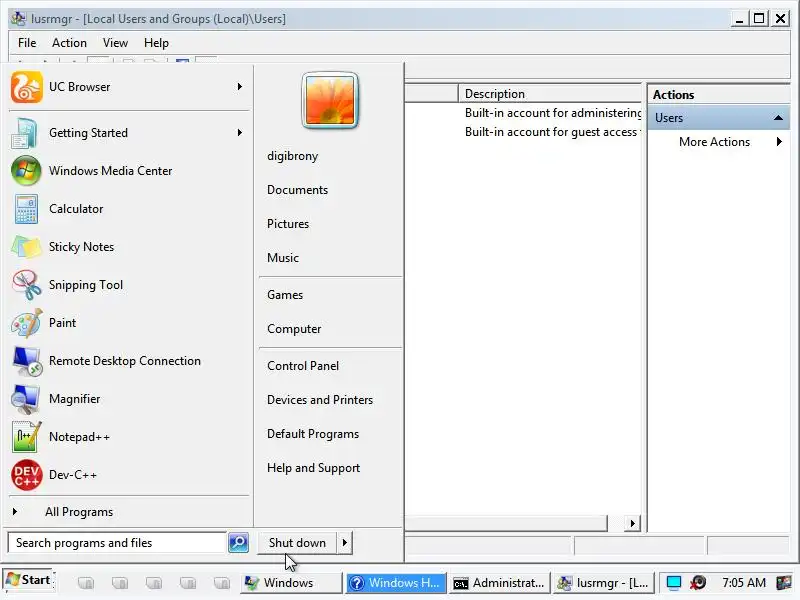Open Computer
This screenshot has height=600, width=800.
coord(294,329)
